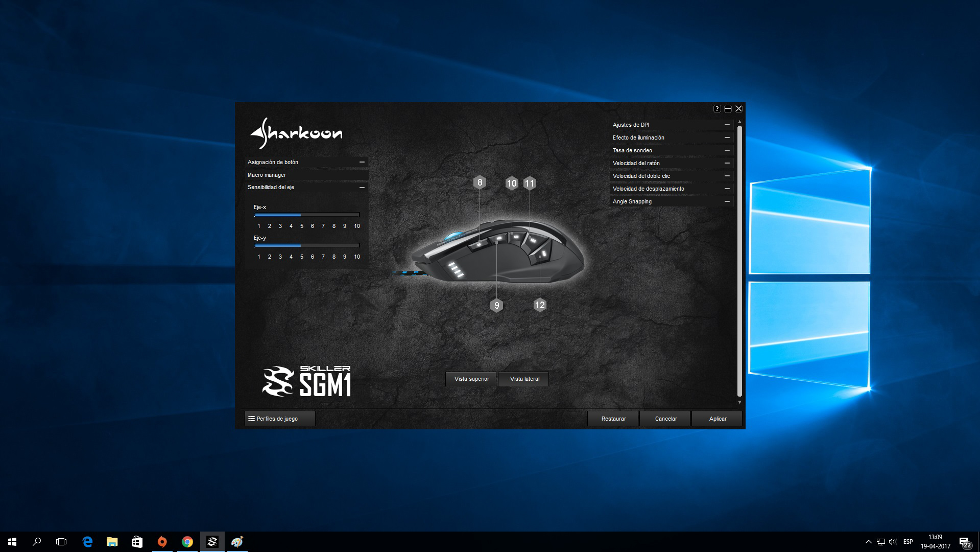Open Action Center notifications icon
Screen dimensions: 980x552
click(x=965, y=542)
